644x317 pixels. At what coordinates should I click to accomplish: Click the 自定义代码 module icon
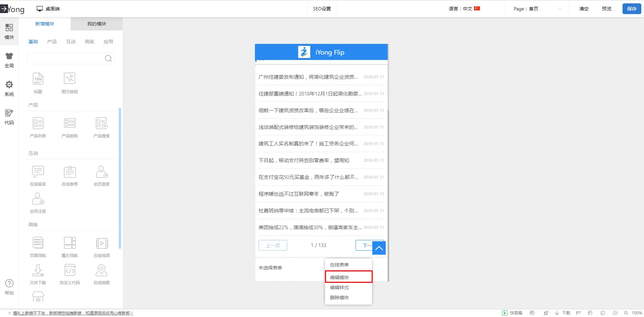[70, 270]
